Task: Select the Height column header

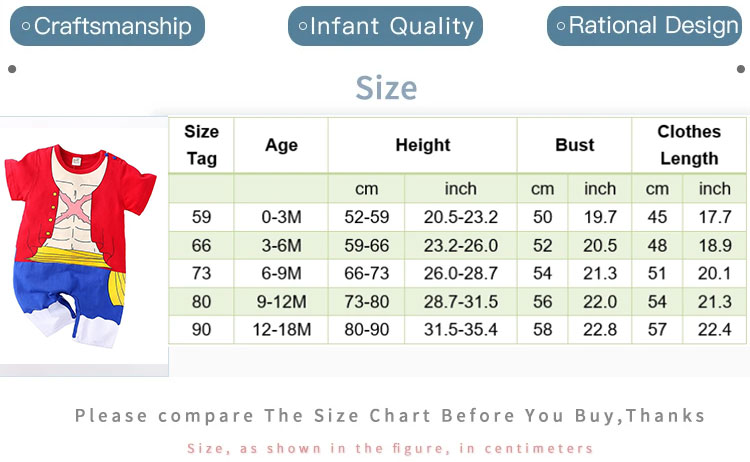Action: click(422, 145)
